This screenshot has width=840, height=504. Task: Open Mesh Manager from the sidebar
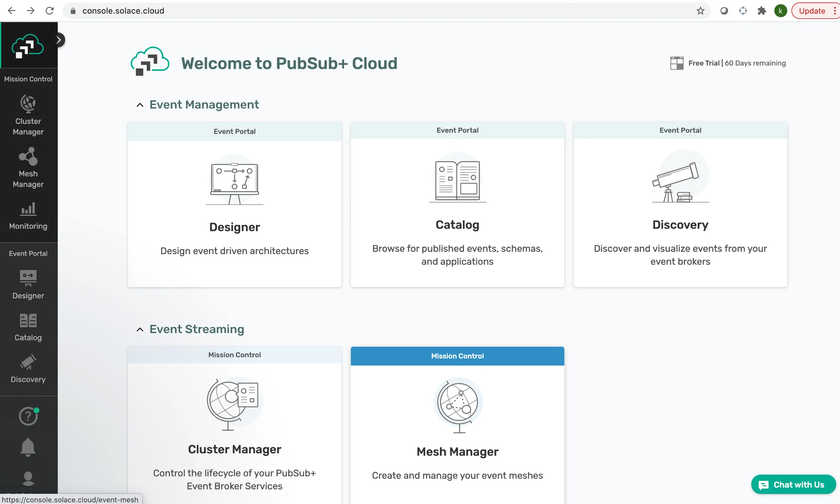point(28,168)
